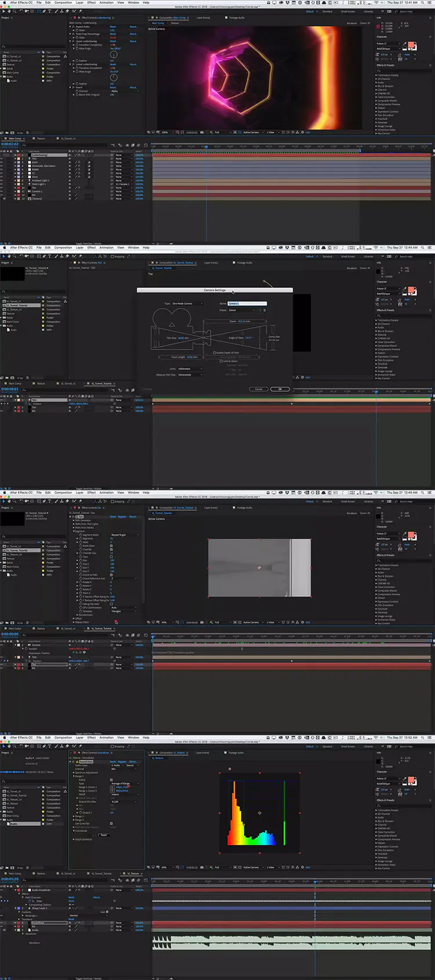Click the trash icon beside the 24mm camera preset
The height and width of the screenshot is (980, 435).
[264, 310]
